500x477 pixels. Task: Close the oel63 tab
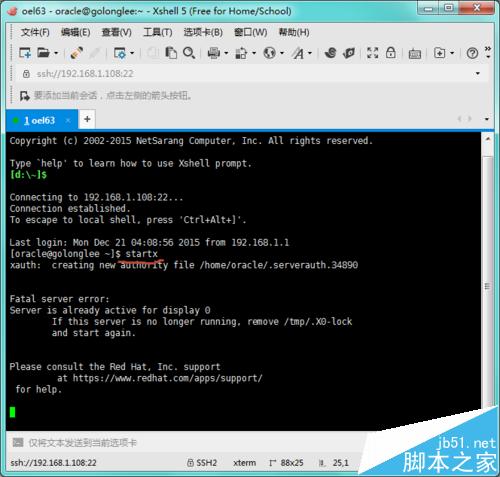[68, 120]
